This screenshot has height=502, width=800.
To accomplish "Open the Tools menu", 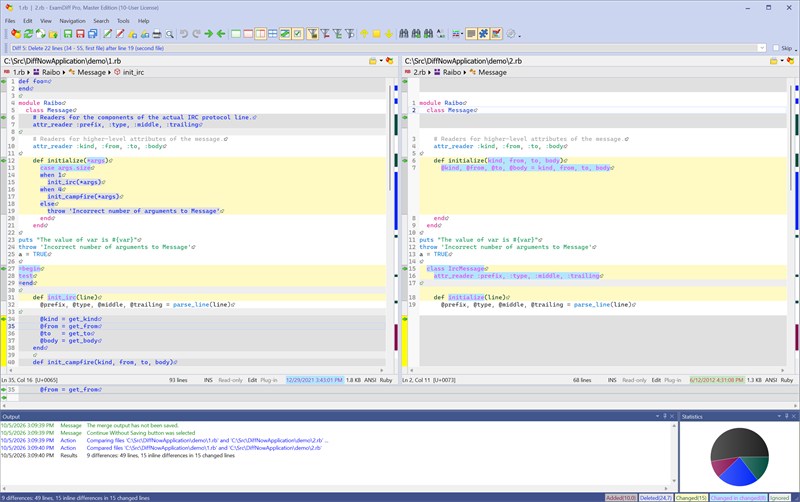I will [123, 21].
